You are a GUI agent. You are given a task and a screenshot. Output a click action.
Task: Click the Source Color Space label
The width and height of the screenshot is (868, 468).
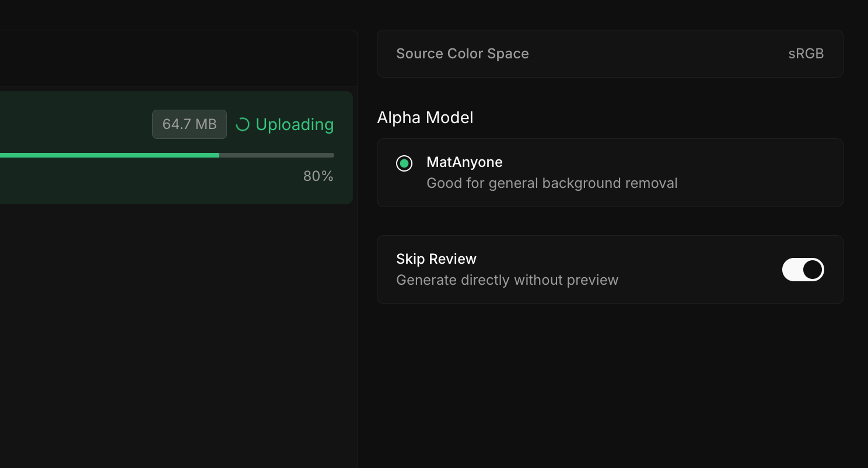(x=463, y=53)
